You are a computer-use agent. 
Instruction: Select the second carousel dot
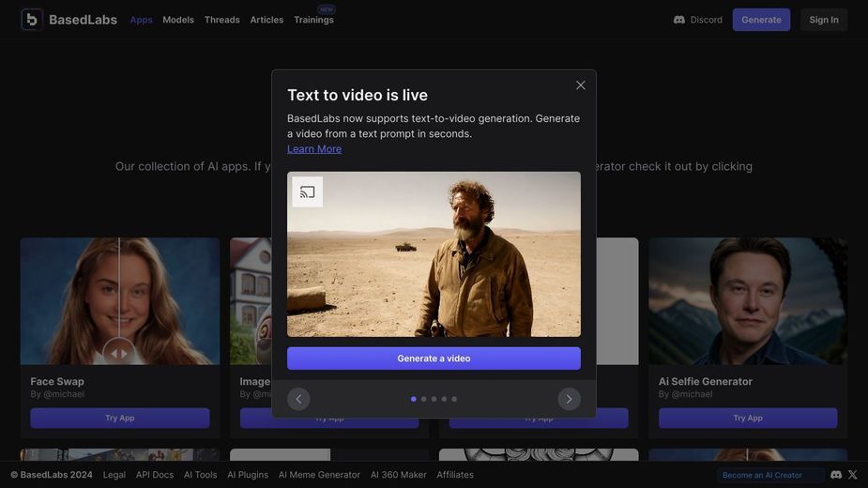pos(423,399)
